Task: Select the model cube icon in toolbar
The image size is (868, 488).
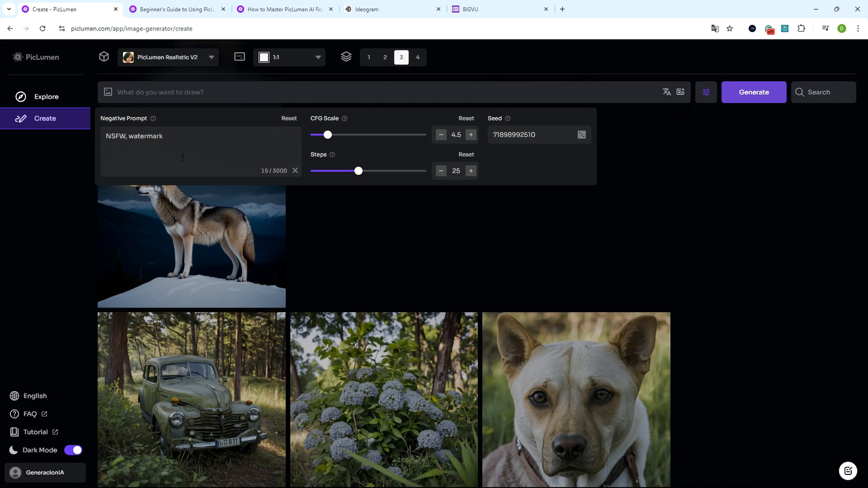Action: 104,57
